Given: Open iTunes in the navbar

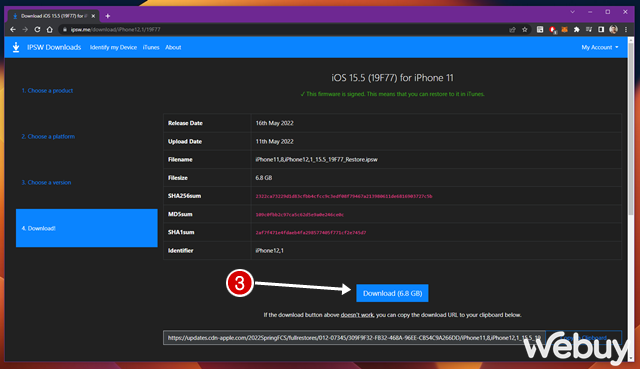Looking at the screenshot, I should pos(151,47).
